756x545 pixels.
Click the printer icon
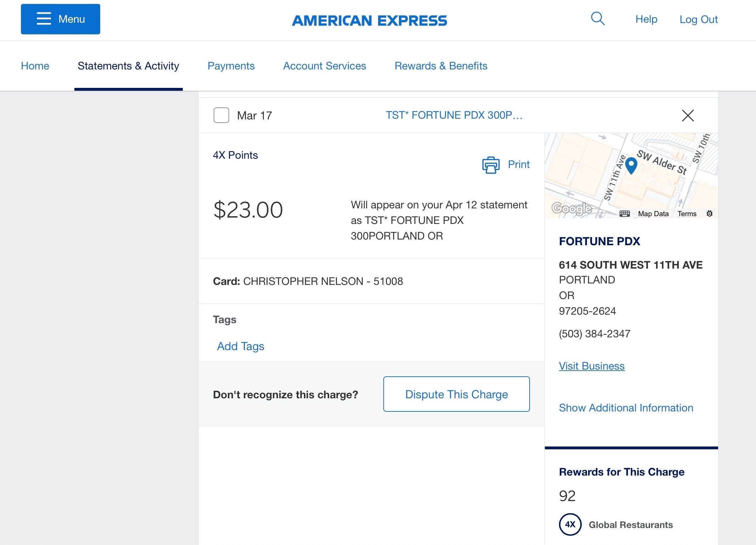491,165
